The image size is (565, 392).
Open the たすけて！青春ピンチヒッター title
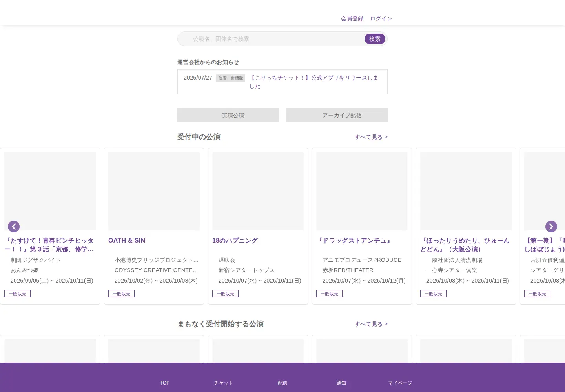50,245
